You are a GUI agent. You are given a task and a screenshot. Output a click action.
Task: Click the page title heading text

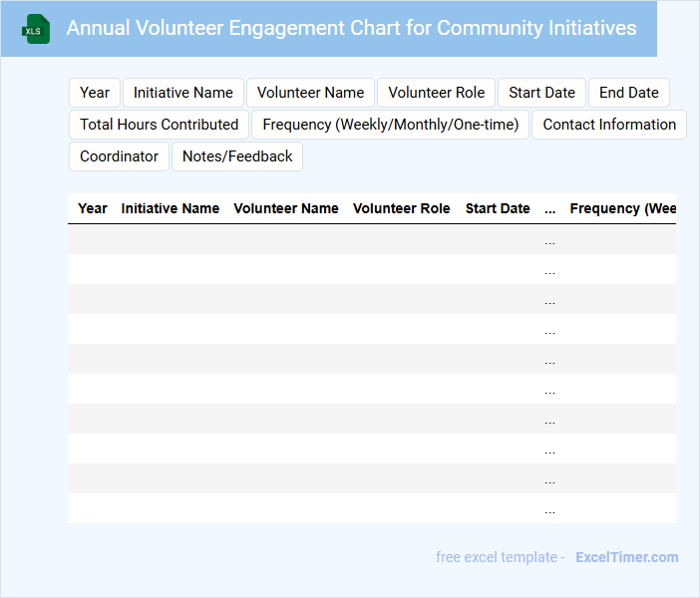[x=351, y=28]
